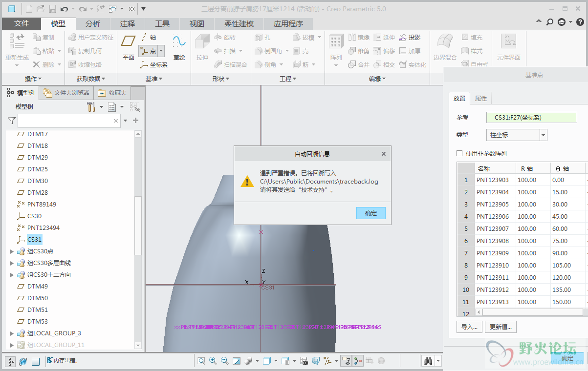Viewport: 588px width, 371px height.
Task: Switch to the 收藏夹 tab
Action: [113, 93]
